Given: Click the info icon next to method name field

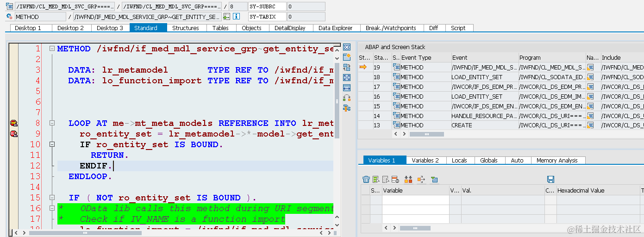Looking at the screenshot, I should [x=236, y=16].
